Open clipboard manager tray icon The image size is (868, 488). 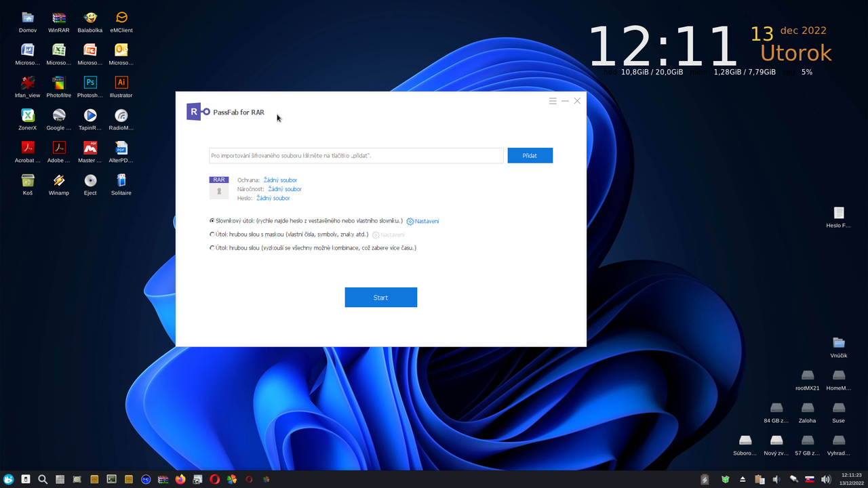point(759,479)
